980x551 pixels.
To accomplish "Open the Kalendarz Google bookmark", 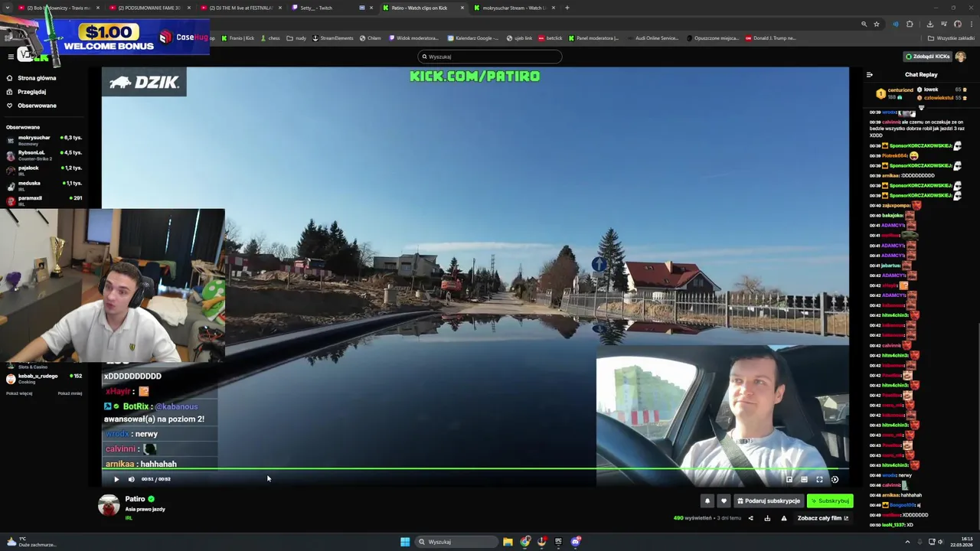I will pyautogui.click(x=473, y=37).
